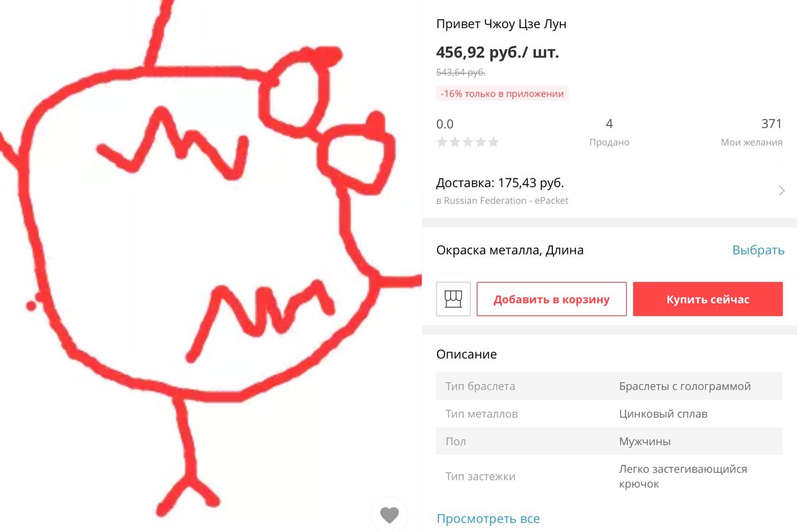Click the delivery chevron arrow
The height and width of the screenshot is (532, 797).
[782, 190]
